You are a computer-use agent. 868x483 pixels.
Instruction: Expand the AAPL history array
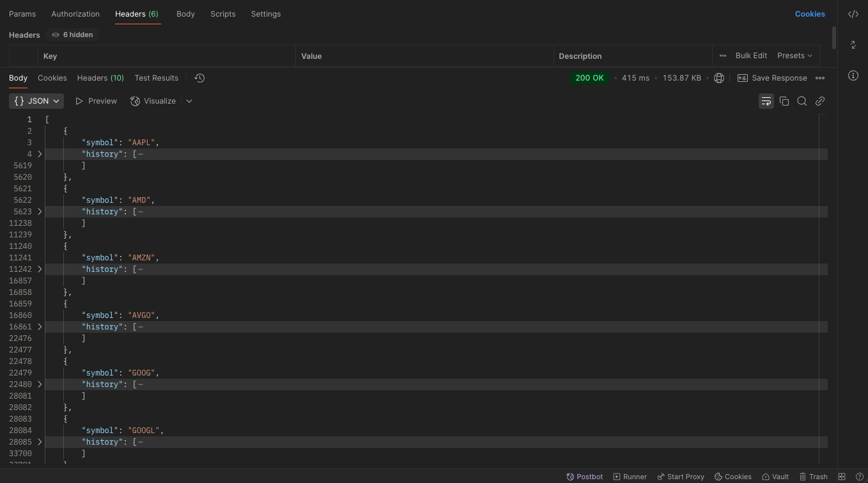point(40,154)
